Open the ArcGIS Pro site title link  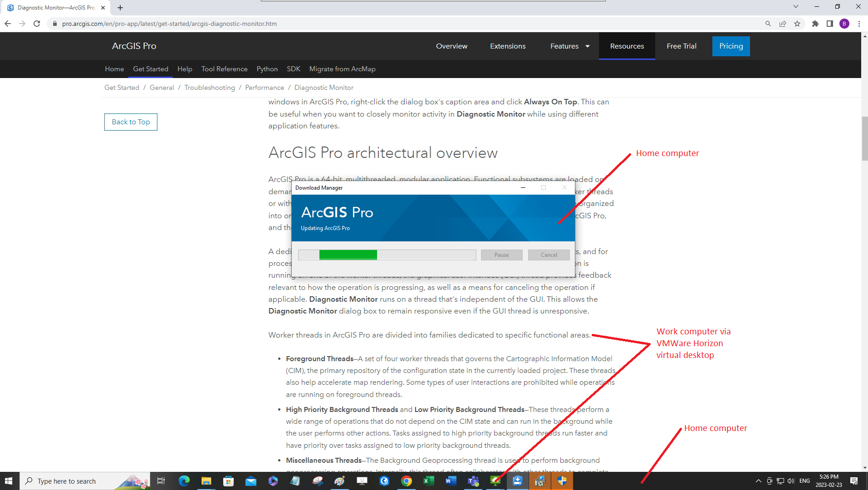pos(134,46)
